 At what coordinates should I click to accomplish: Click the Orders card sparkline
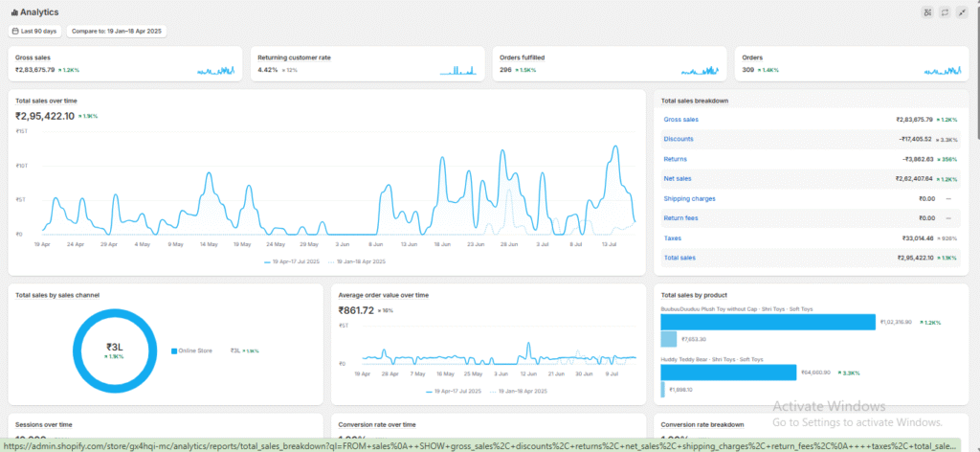[943, 71]
